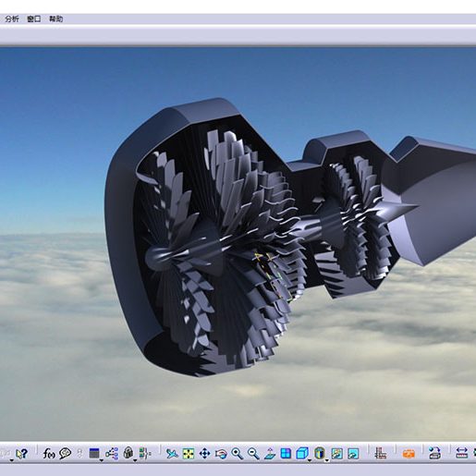
Task: Expand the dropdown under the padlock icon
Action: tap(135, 460)
